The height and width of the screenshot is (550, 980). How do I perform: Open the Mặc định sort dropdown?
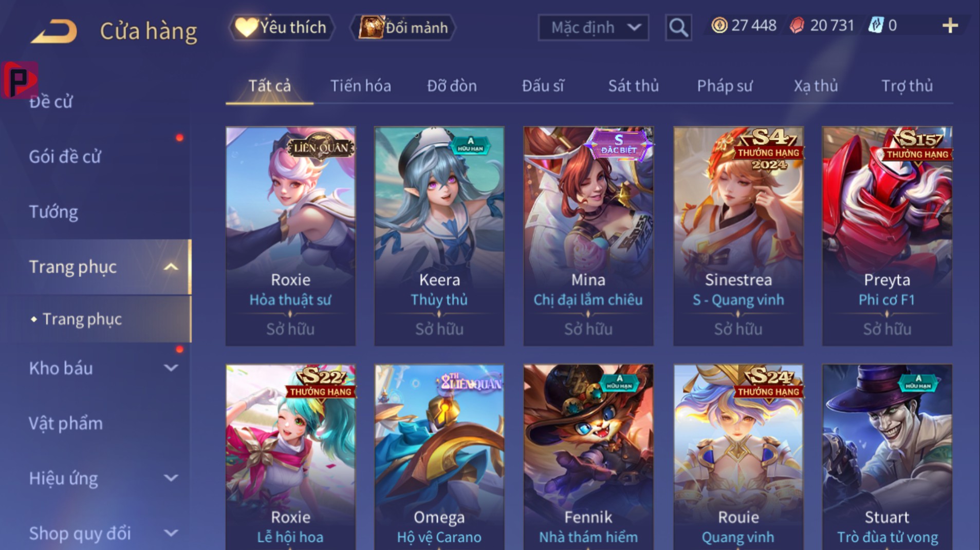[593, 27]
